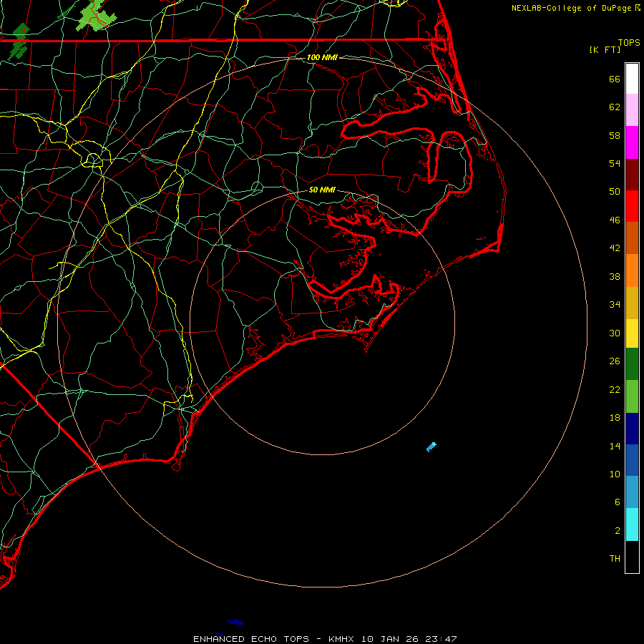
Task: Select the navy blue legend swatch
Action: (632, 428)
